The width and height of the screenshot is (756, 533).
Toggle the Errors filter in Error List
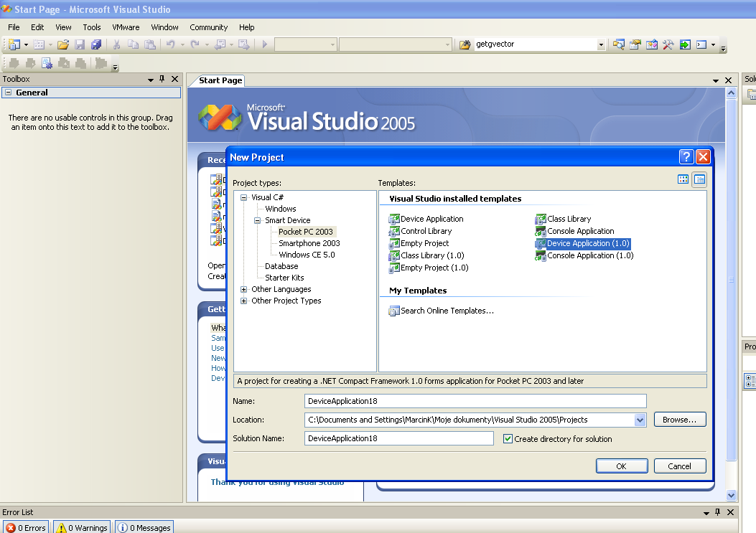click(x=26, y=528)
